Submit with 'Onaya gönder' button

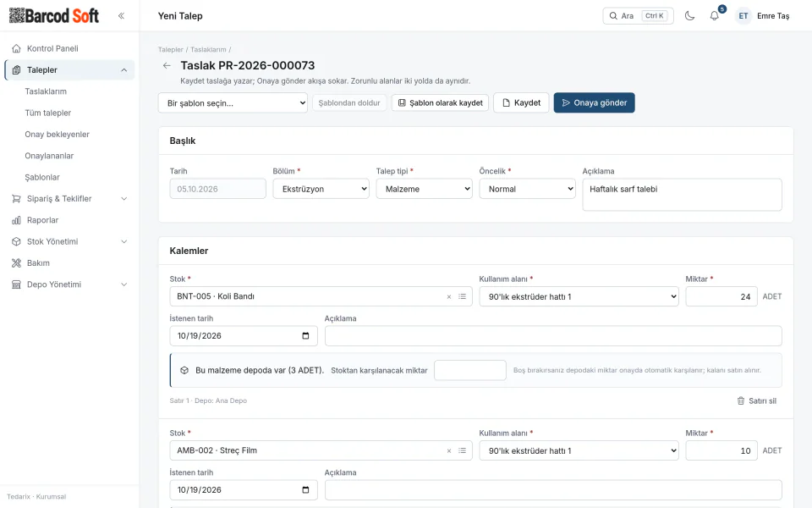(594, 102)
